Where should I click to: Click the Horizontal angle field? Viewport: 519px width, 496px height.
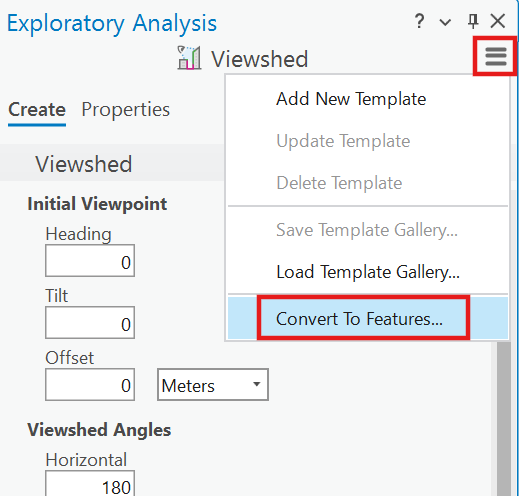(90, 483)
